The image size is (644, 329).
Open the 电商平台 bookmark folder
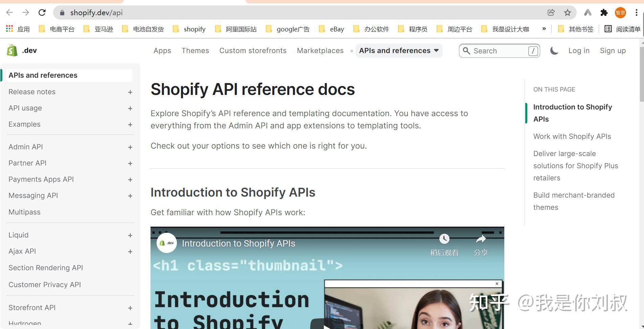pyautogui.click(x=56, y=29)
